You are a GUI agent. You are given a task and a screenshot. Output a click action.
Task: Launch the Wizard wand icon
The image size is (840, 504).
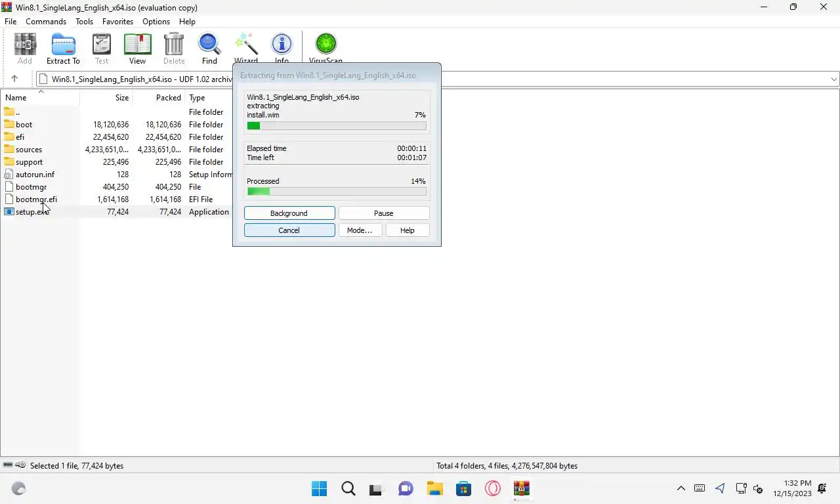point(246,47)
